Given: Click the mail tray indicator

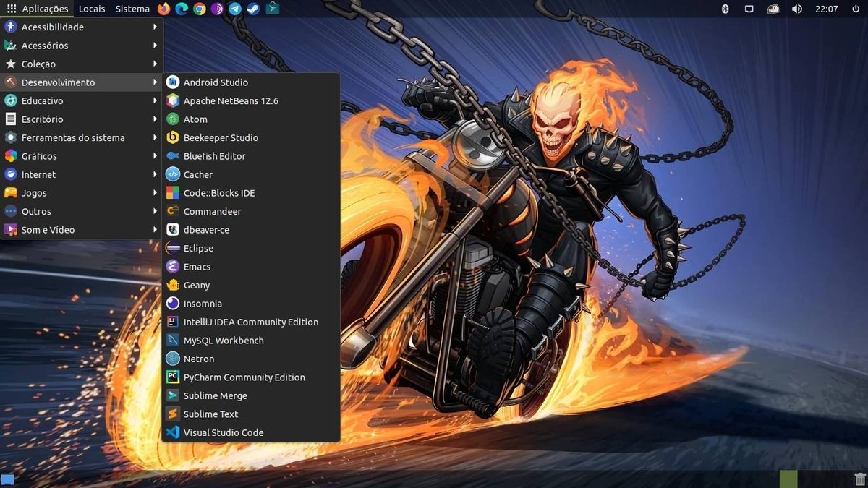Looking at the screenshot, I should coord(773,9).
